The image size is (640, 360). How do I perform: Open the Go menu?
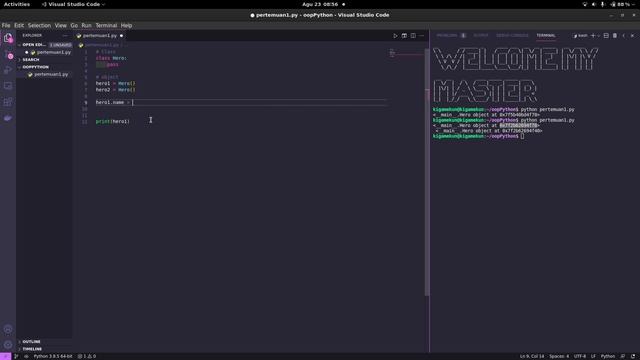pyautogui.click(x=74, y=25)
